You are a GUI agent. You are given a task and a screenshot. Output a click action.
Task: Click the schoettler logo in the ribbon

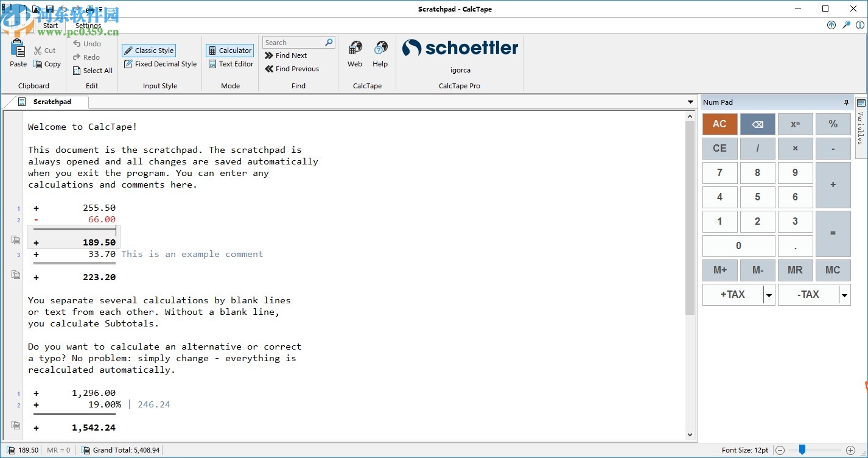[460, 48]
